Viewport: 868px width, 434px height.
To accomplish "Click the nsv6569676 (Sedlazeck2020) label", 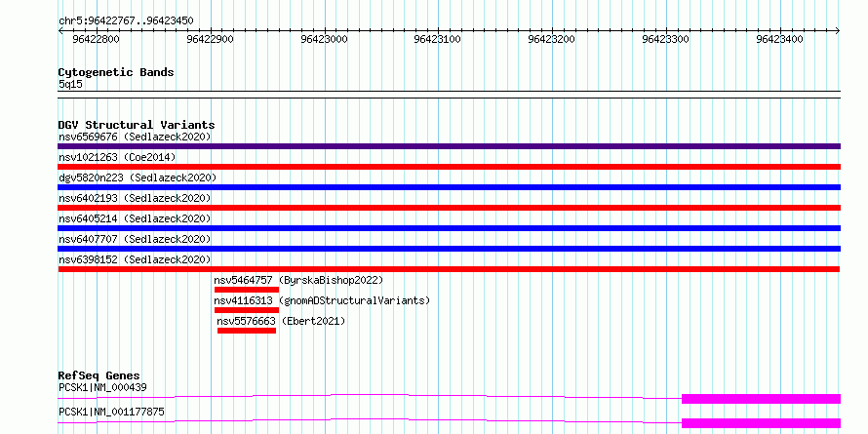I will (x=135, y=137).
